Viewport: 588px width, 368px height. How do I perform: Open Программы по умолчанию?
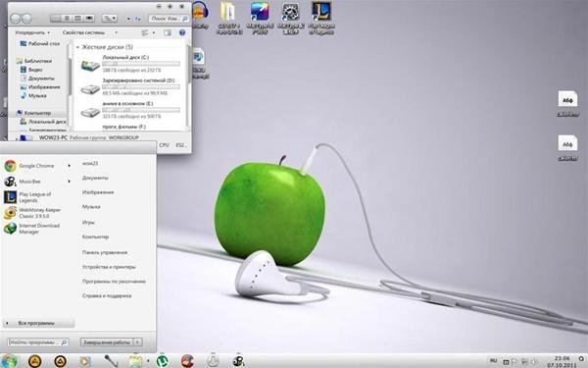(x=114, y=282)
